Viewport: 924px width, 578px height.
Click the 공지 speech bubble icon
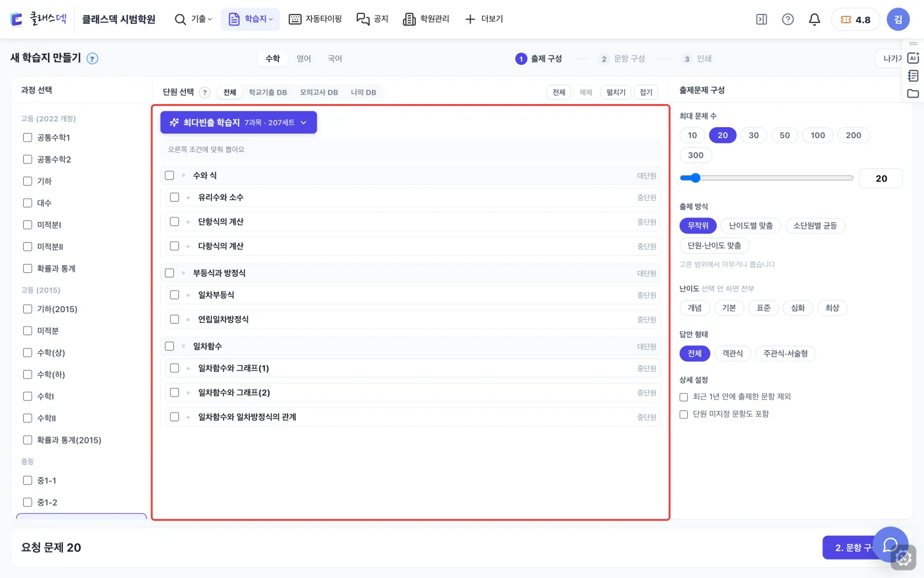coord(363,19)
